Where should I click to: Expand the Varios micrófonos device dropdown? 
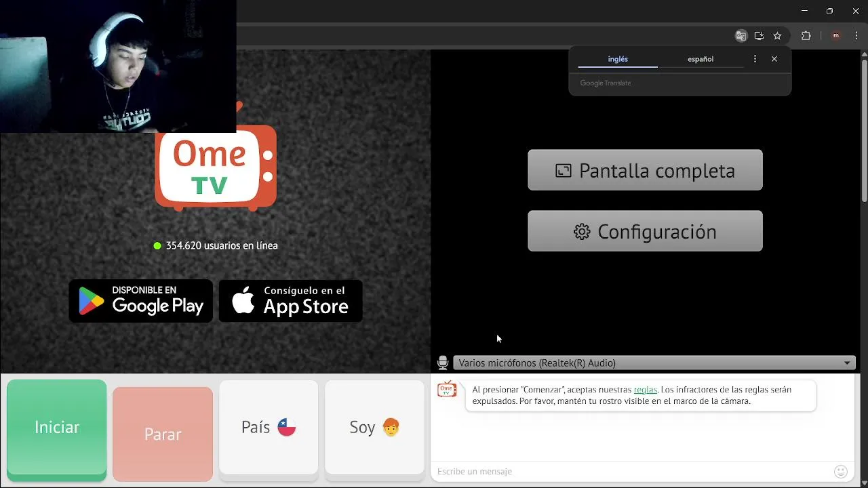point(654,363)
